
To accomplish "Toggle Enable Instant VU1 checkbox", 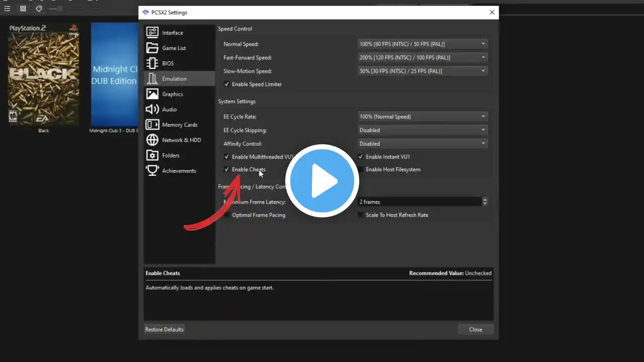I will pyautogui.click(x=384, y=157).
